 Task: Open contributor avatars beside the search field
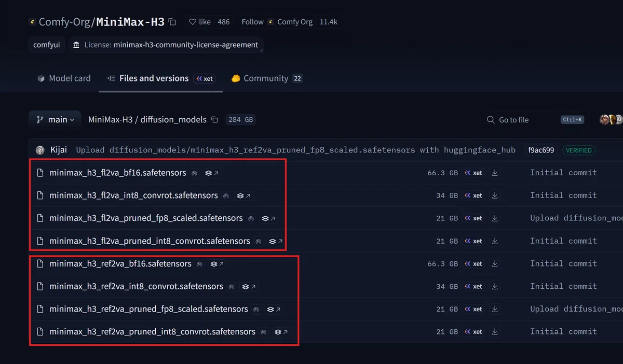(611, 120)
